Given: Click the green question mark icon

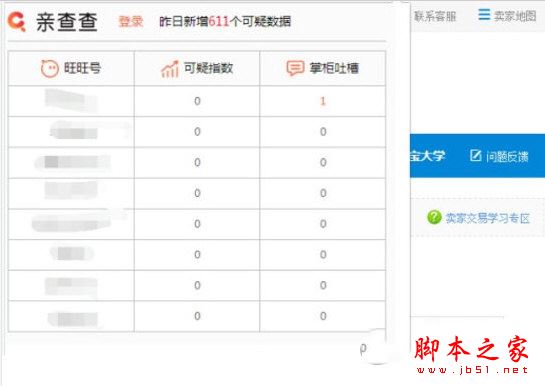Looking at the screenshot, I should coord(434,217).
